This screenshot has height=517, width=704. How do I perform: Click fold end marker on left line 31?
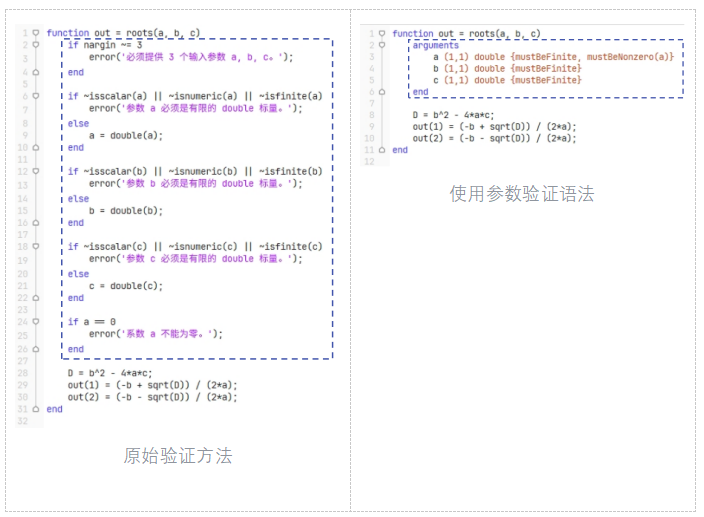(36, 409)
